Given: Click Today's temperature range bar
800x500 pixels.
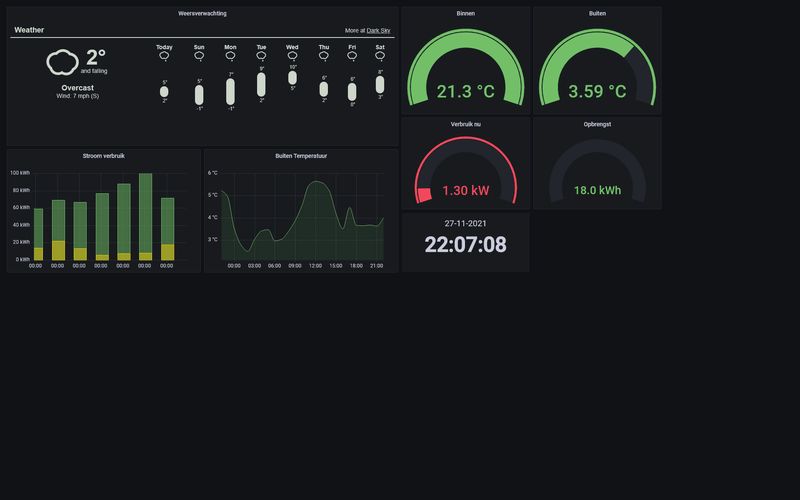Looking at the screenshot, I should tap(164, 92).
